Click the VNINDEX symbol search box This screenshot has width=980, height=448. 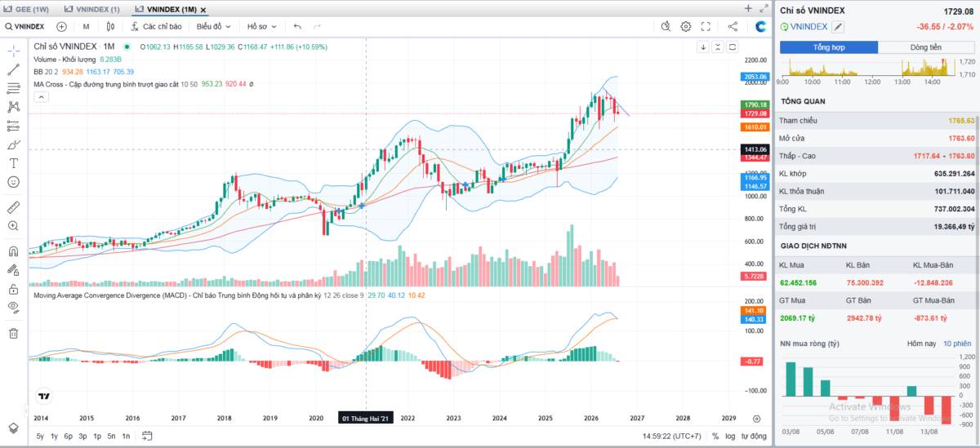click(x=24, y=26)
